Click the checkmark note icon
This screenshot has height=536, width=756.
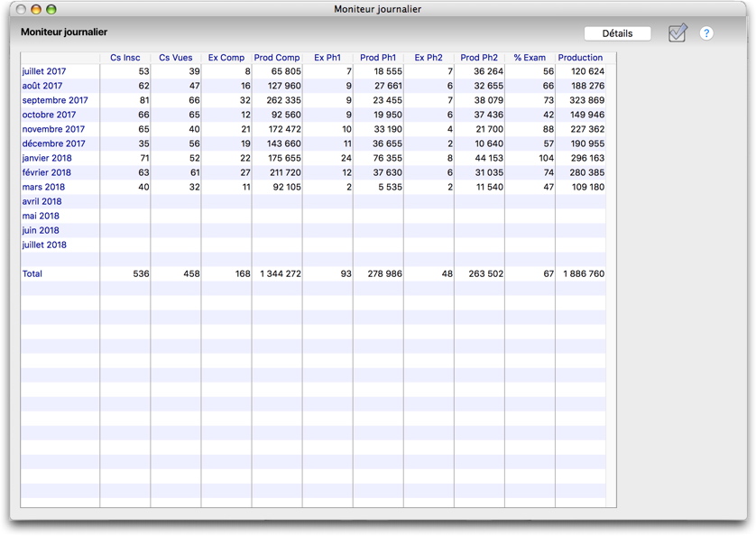[x=678, y=32]
